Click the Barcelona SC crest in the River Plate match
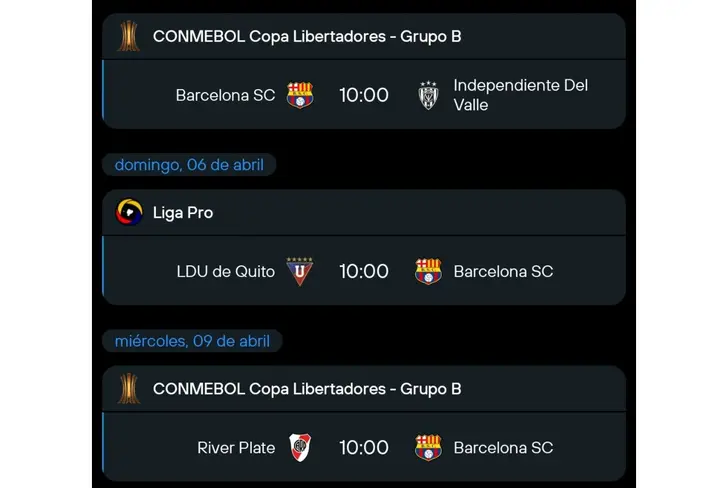The width and height of the screenshot is (728, 488). 428,448
